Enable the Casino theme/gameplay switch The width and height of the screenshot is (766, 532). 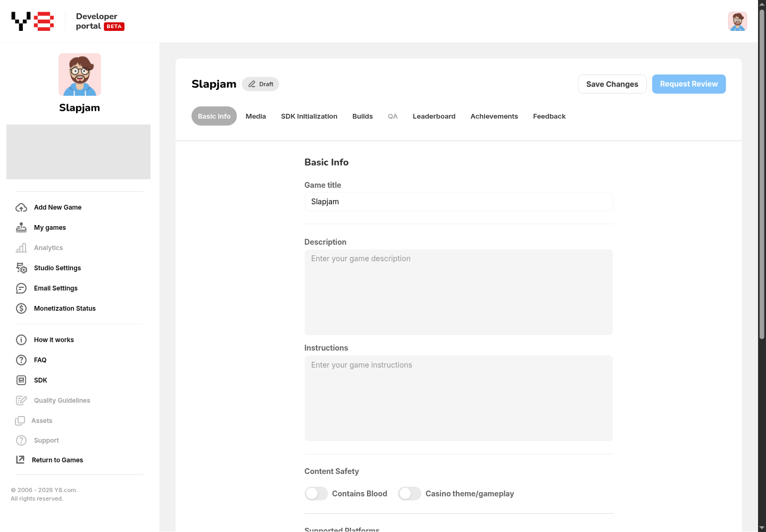(410, 494)
